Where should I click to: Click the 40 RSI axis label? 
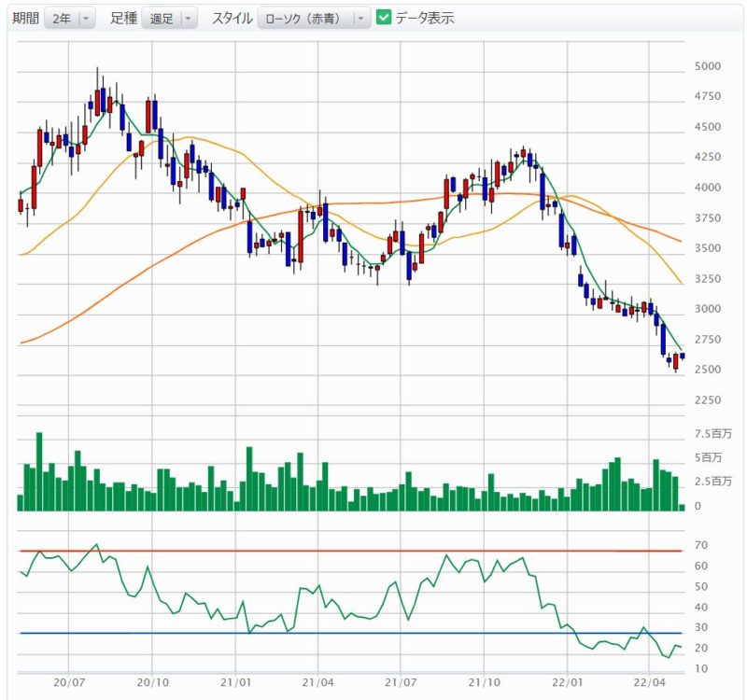701,608
